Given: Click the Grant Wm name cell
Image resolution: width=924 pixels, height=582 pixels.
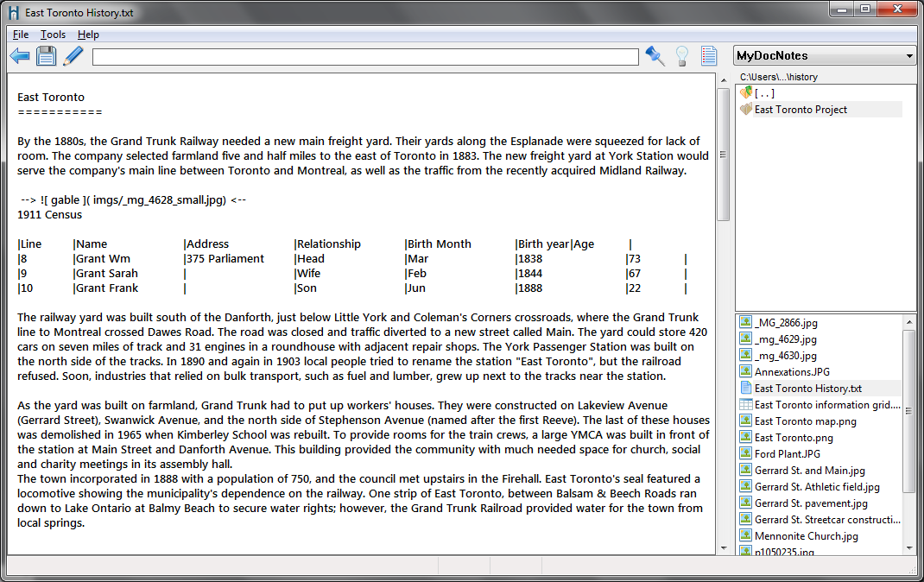Looking at the screenshot, I should [103, 258].
